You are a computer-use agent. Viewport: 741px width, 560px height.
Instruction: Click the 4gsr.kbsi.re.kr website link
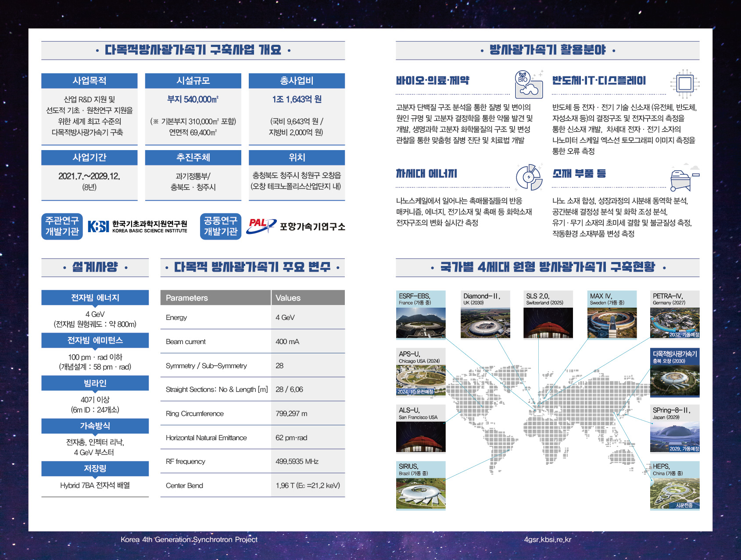[548, 540]
